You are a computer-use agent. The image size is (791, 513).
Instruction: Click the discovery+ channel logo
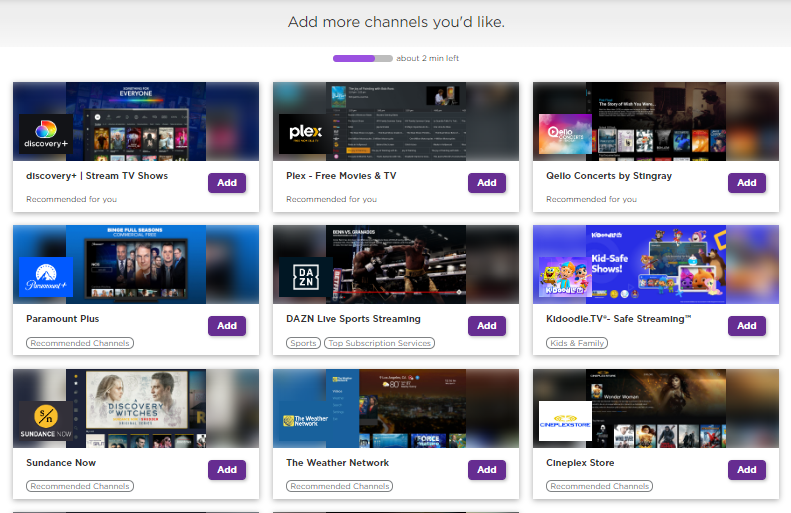pos(46,134)
